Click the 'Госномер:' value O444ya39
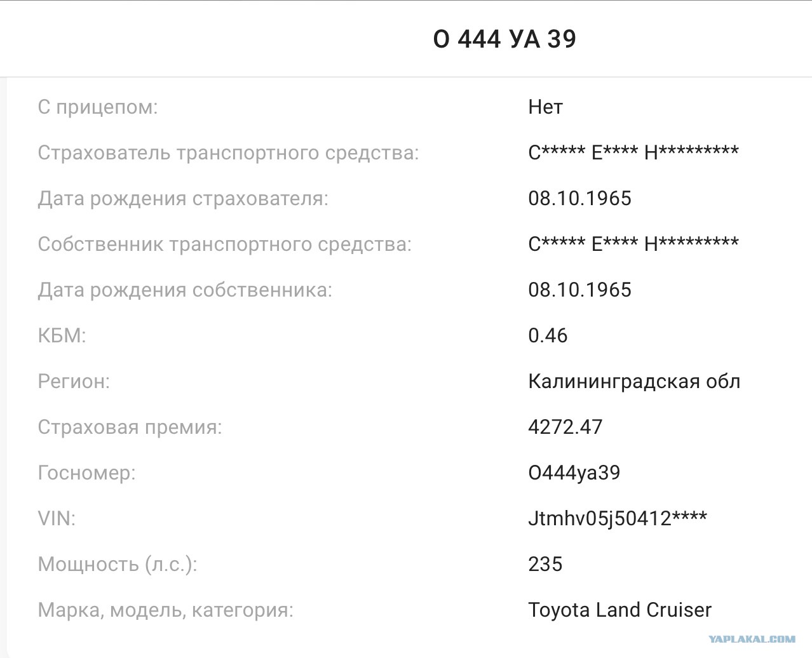812x658 pixels. click(x=574, y=473)
